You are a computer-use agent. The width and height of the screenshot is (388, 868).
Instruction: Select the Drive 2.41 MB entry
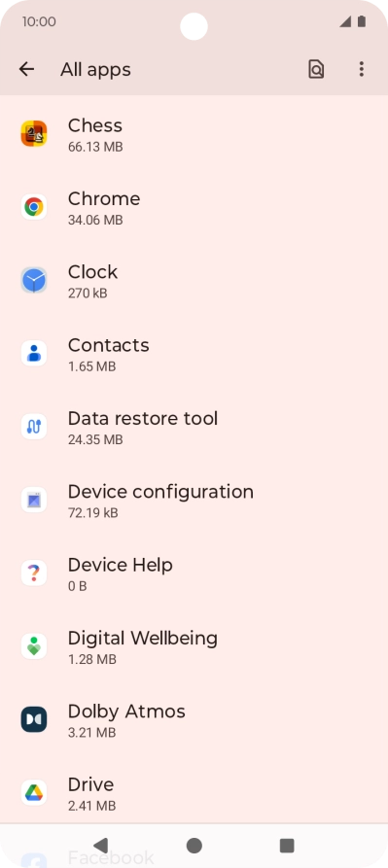[194, 793]
